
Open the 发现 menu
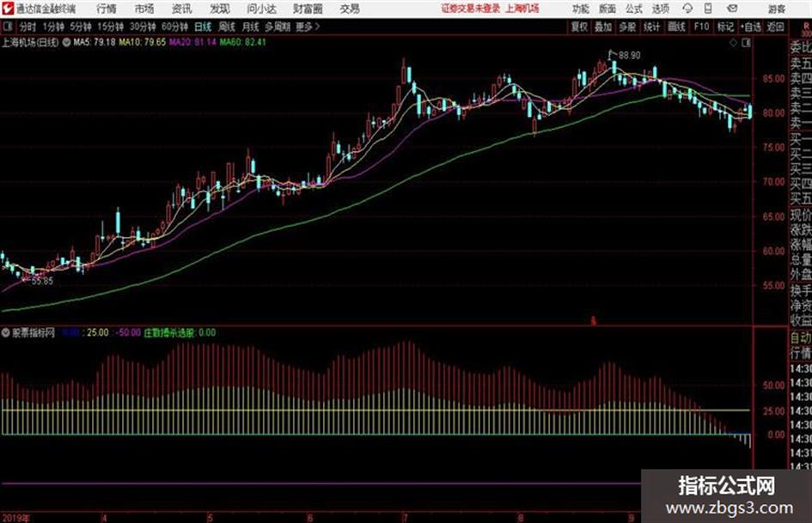220,9
